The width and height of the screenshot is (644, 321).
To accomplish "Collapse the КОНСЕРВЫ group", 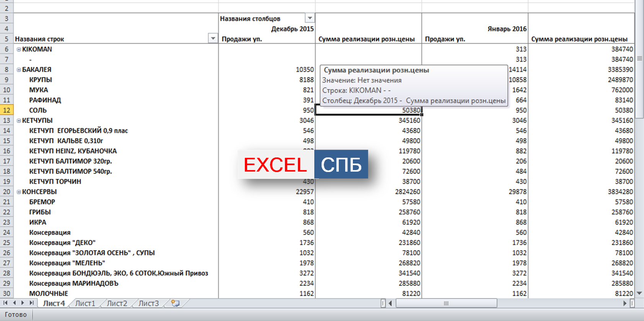I will 19,192.
